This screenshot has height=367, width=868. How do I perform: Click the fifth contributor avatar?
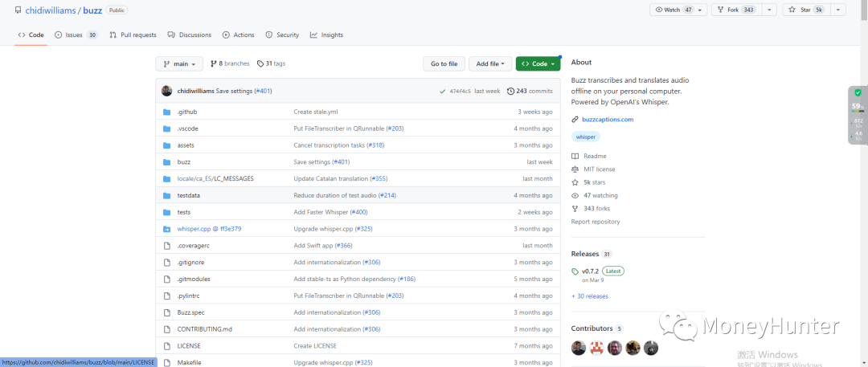click(x=652, y=348)
